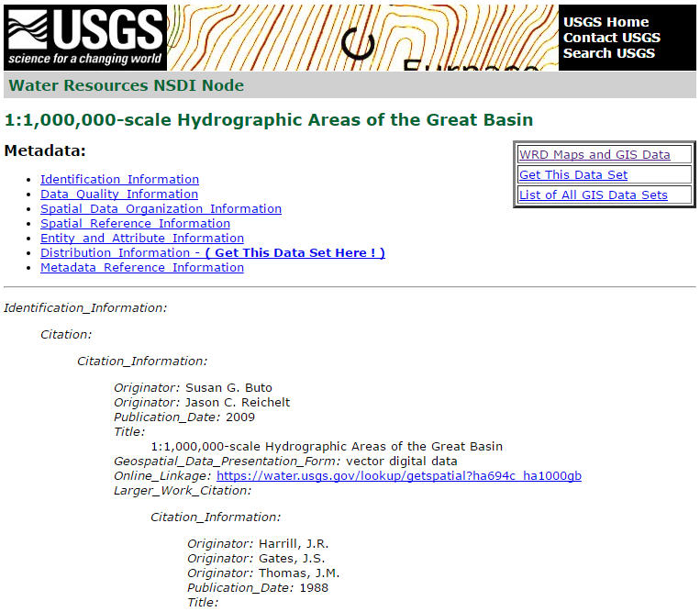Follow the water.usgs.gov getspatial Online_Linkage URL
The height and width of the screenshot is (612, 700).
click(399, 476)
